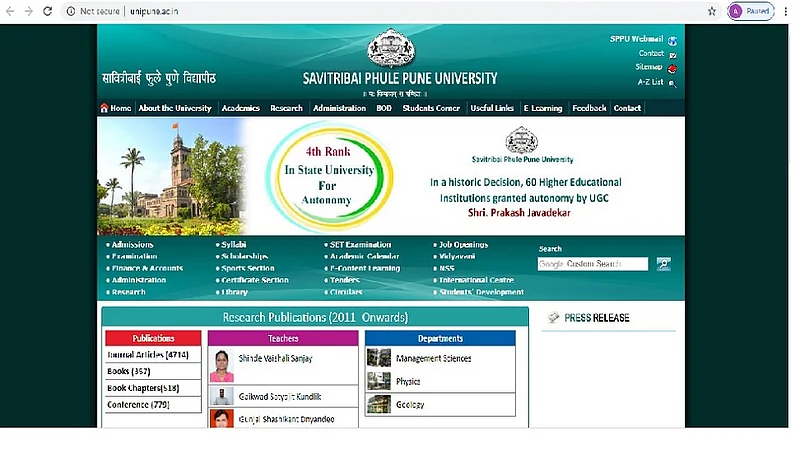Screen dimensions: 800x450
Task: Open the E Learning menu
Action: [x=543, y=108]
